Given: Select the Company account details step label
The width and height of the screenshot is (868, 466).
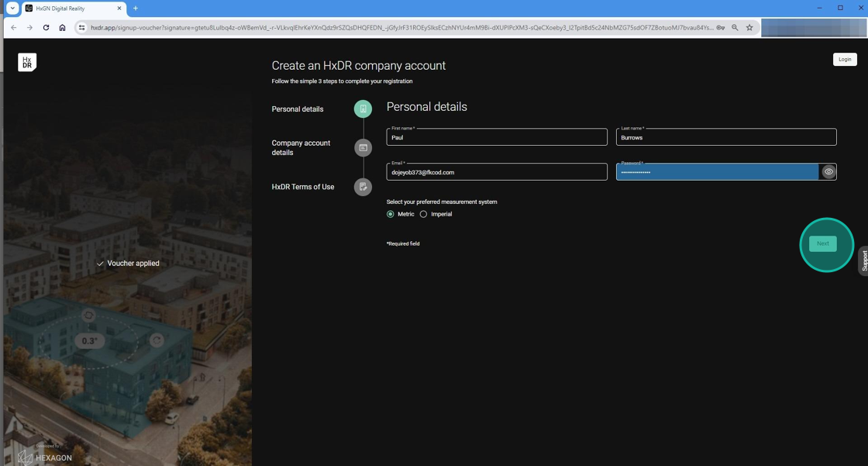Looking at the screenshot, I should pos(301,148).
